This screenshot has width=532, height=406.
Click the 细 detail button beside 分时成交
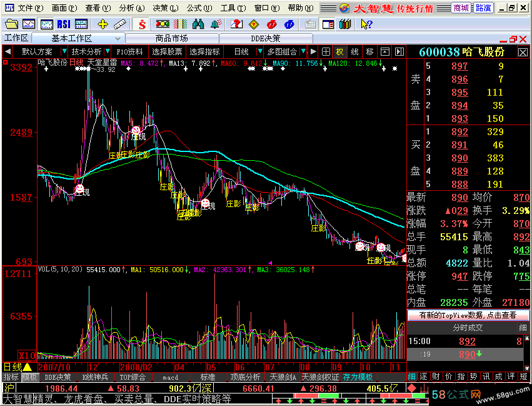[523, 328]
